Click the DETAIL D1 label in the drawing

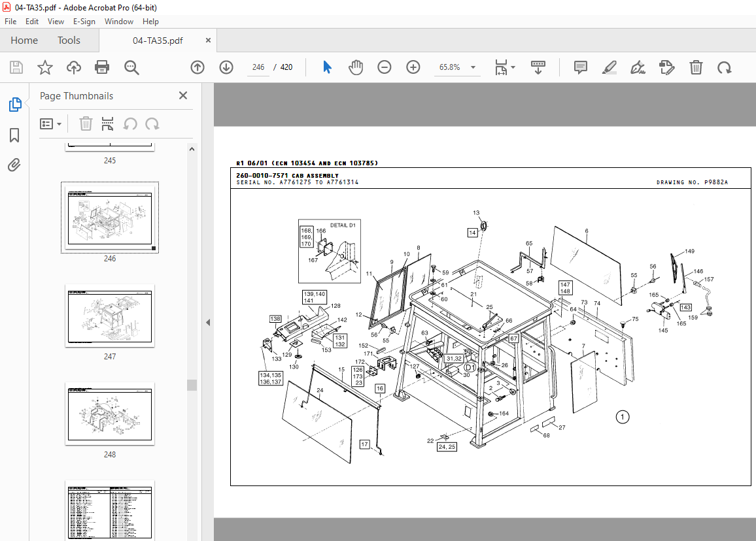343,225
